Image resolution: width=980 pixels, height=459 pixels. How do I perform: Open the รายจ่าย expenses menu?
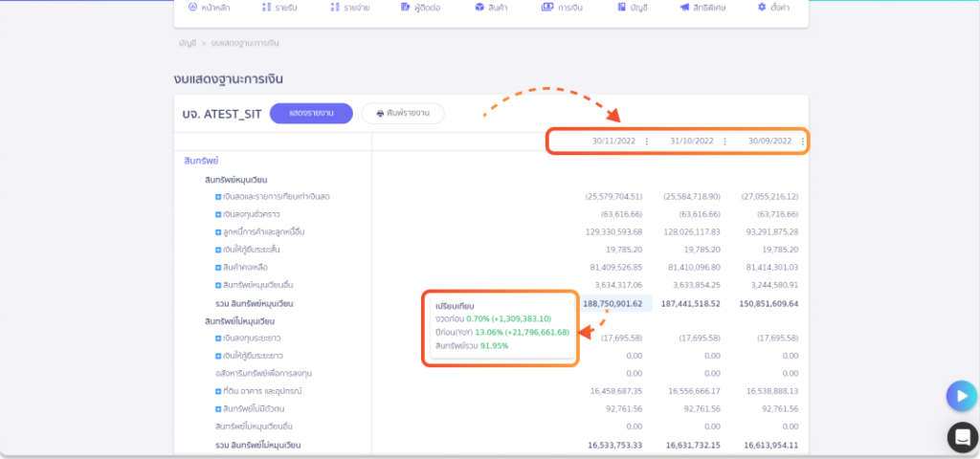point(350,8)
